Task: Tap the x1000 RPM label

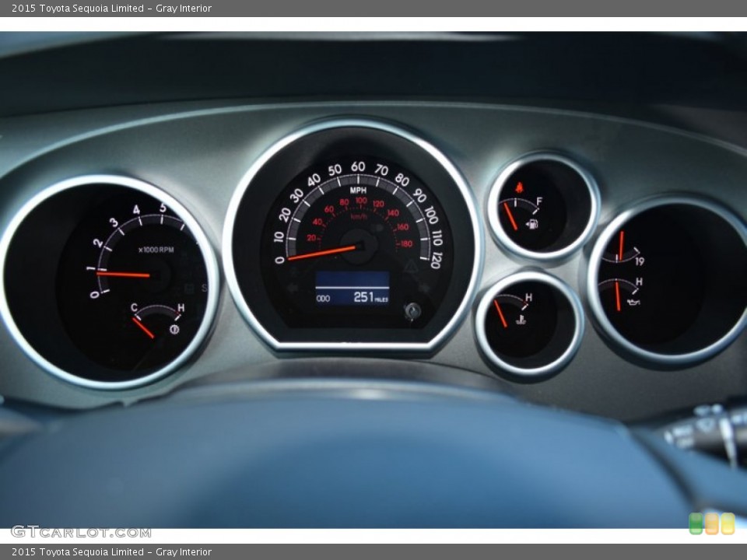Action: [x=156, y=250]
